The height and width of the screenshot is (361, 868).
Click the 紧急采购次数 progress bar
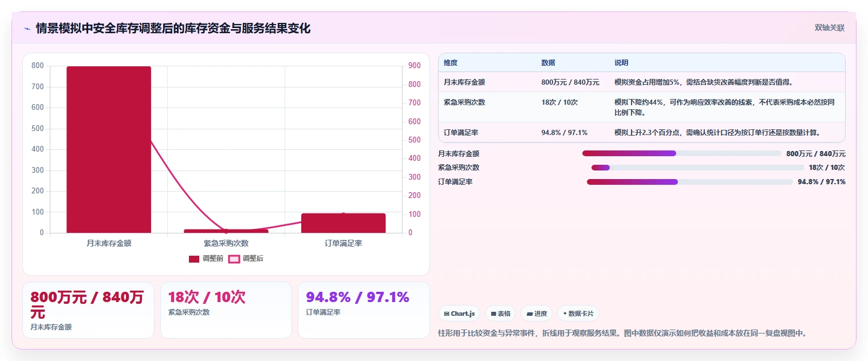click(698, 168)
